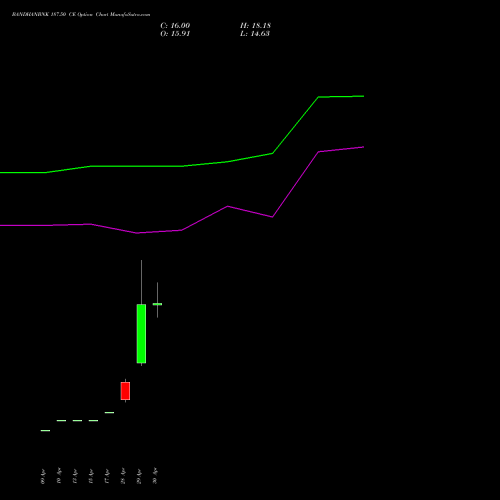500x500 pixels.
Task: Click the 29 Apr date axis label
Action: tap(139, 476)
